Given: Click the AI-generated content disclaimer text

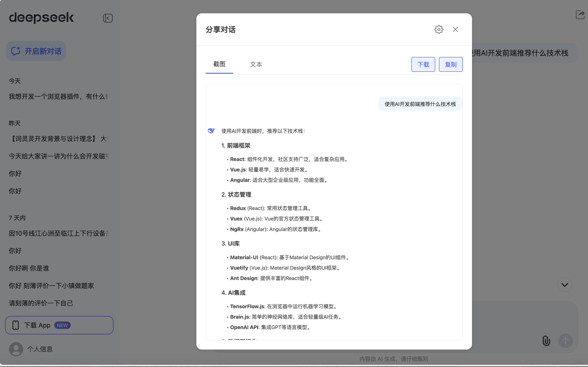Looking at the screenshot, I should [x=394, y=359].
